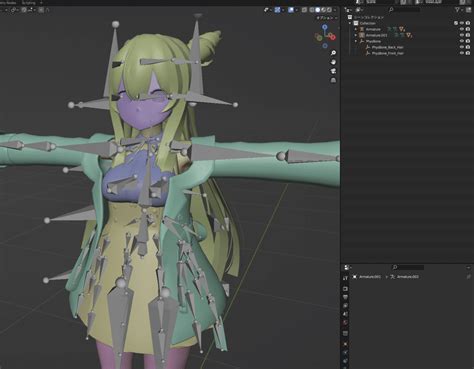Screen dimensions: 474x369
Task: Disable Armature.001 in renders via camera icon
Action: (x=468, y=35)
